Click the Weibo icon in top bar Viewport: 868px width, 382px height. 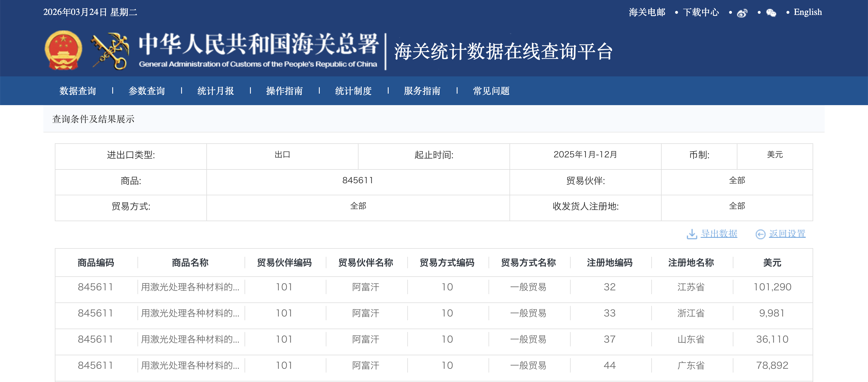click(742, 13)
